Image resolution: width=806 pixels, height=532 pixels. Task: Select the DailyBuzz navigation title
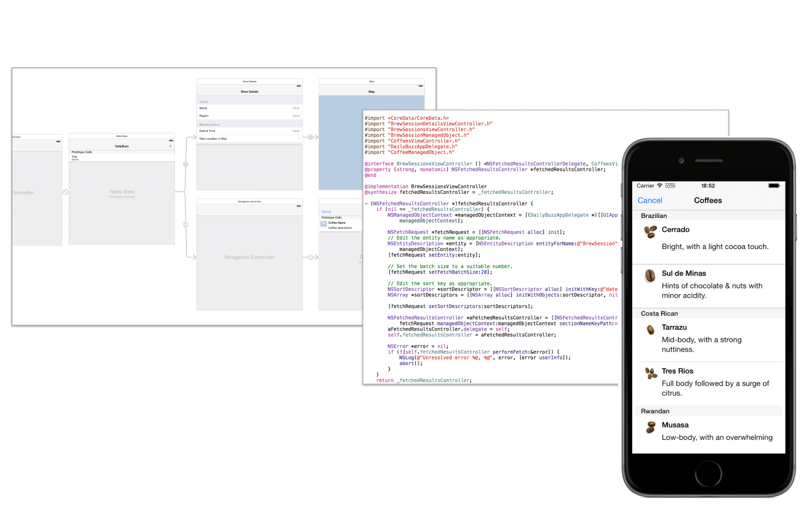122,146
